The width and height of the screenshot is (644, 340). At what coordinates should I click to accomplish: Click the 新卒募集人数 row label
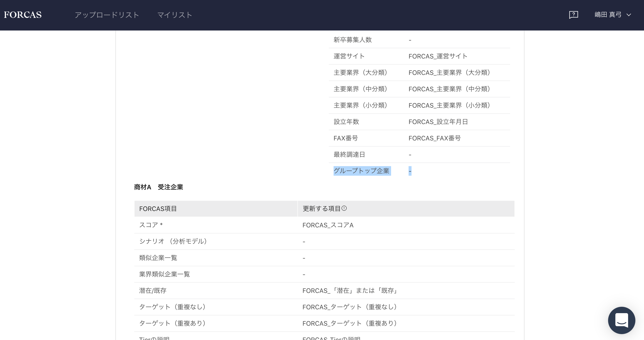(352, 40)
